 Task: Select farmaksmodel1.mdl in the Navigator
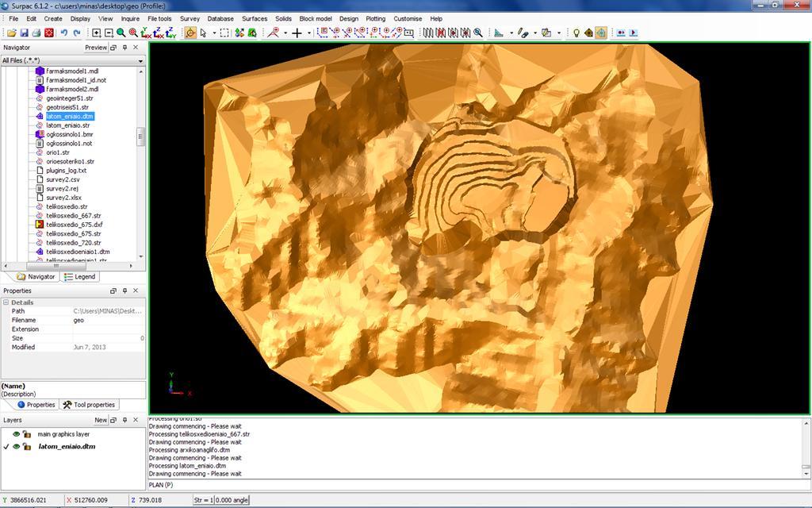(x=72, y=71)
